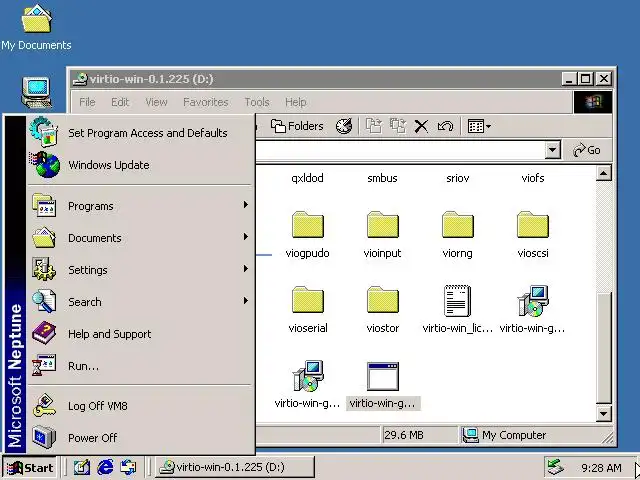Click the smbus folder label
The image size is (640, 480).
click(382, 178)
